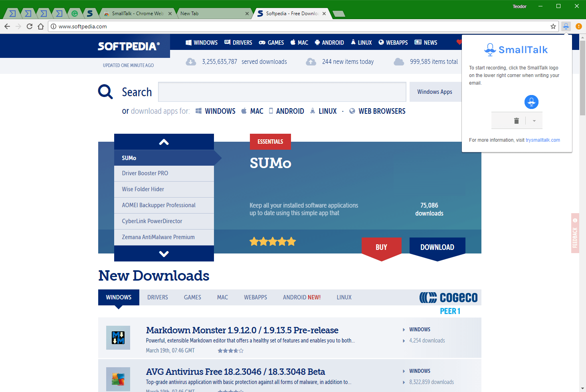The image size is (586, 392).
Task: Open WEBAPPS in top navigation
Action: pos(393,42)
